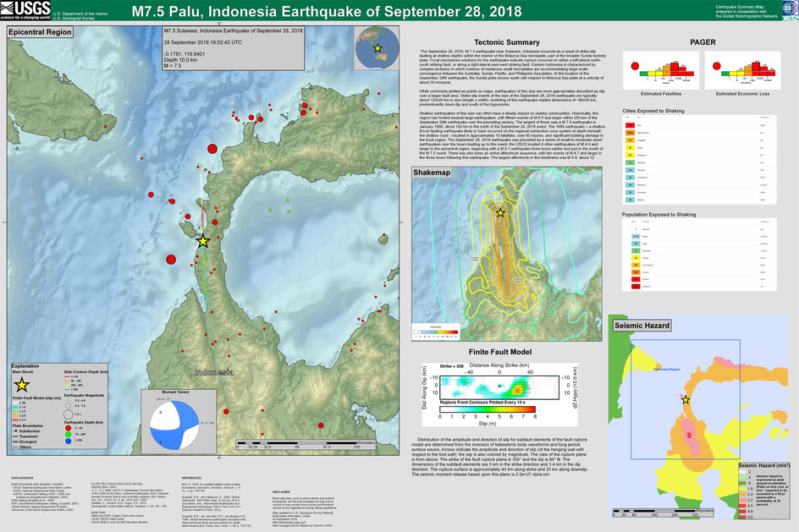
Task: Select the main shock star on epicentral map
Action: click(x=202, y=241)
